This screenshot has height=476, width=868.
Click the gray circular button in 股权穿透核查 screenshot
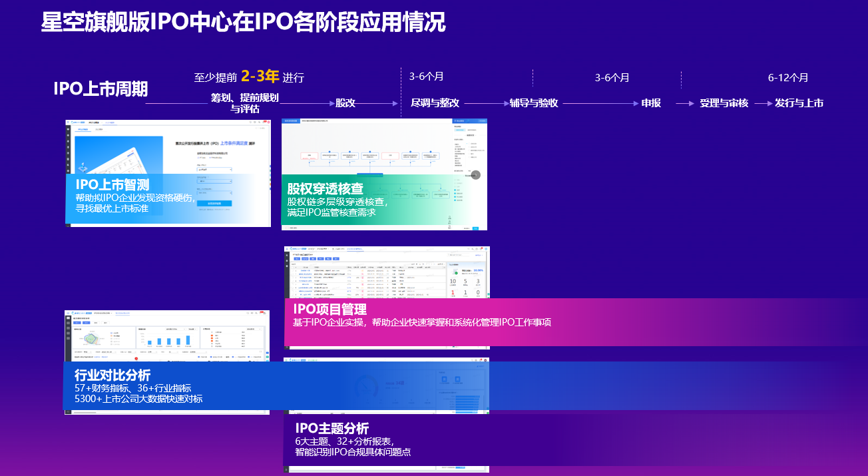pos(475,174)
